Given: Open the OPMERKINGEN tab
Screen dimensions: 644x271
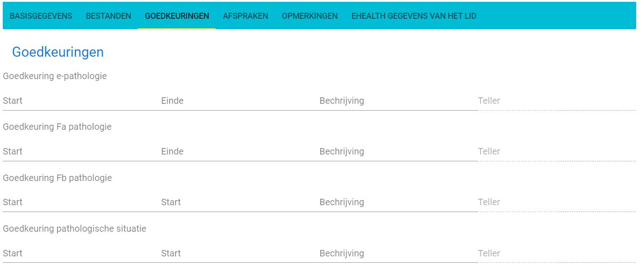Looking at the screenshot, I should (x=309, y=16).
